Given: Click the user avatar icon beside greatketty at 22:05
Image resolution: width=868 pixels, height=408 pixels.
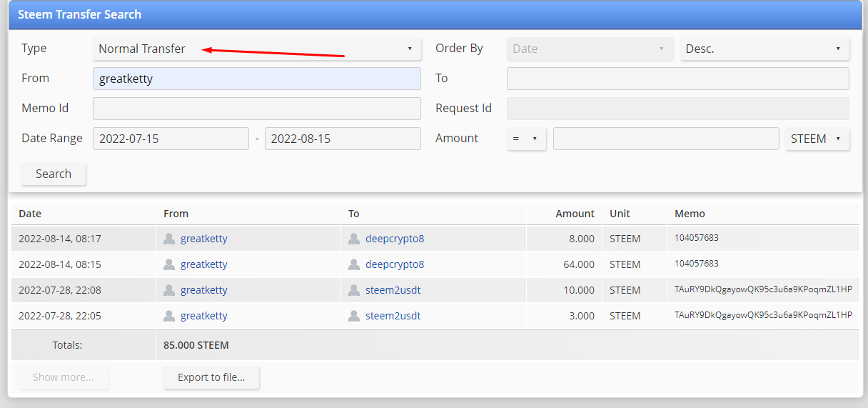Looking at the screenshot, I should click(169, 316).
